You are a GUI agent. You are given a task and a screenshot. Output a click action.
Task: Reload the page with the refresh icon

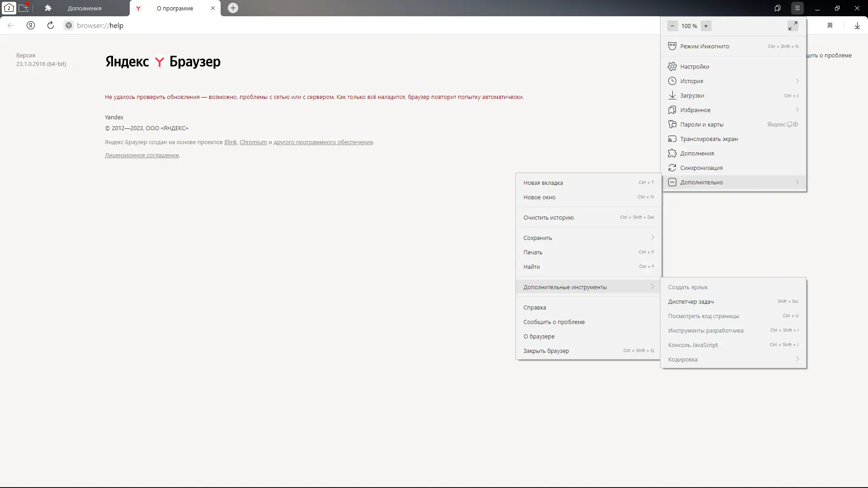coord(51,25)
